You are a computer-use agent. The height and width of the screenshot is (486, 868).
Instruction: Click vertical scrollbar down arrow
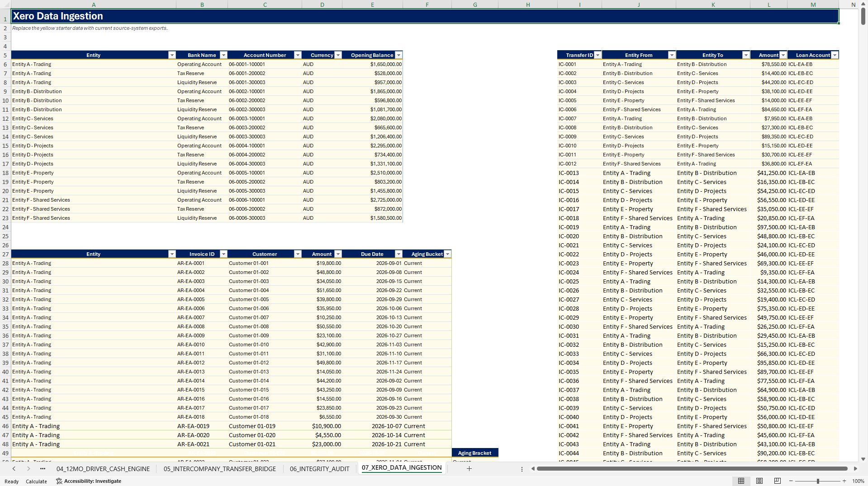pos(863,459)
